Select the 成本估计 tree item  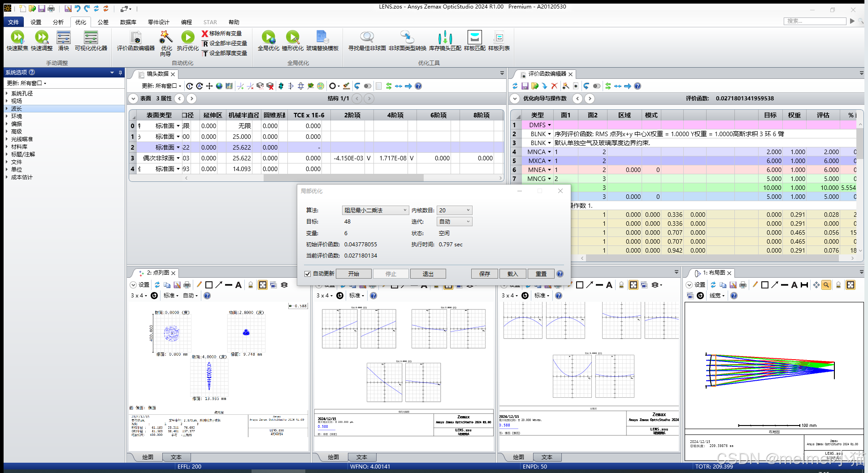coord(22,177)
